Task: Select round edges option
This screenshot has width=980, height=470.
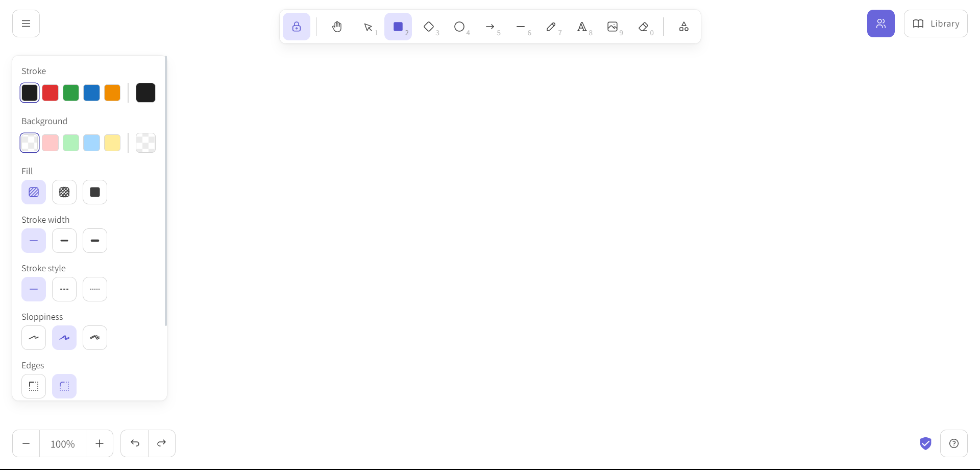Action: pos(64,386)
